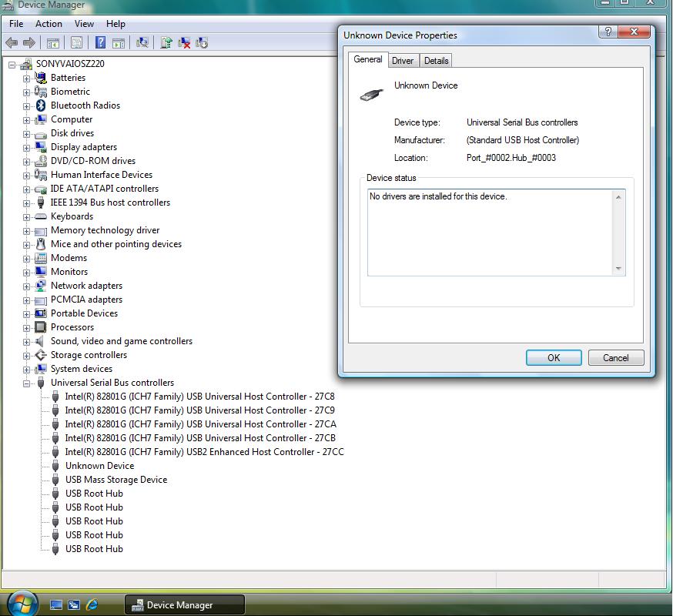This screenshot has height=616, width=673.
Task: Open the Help menu
Action: click(116, 24)
